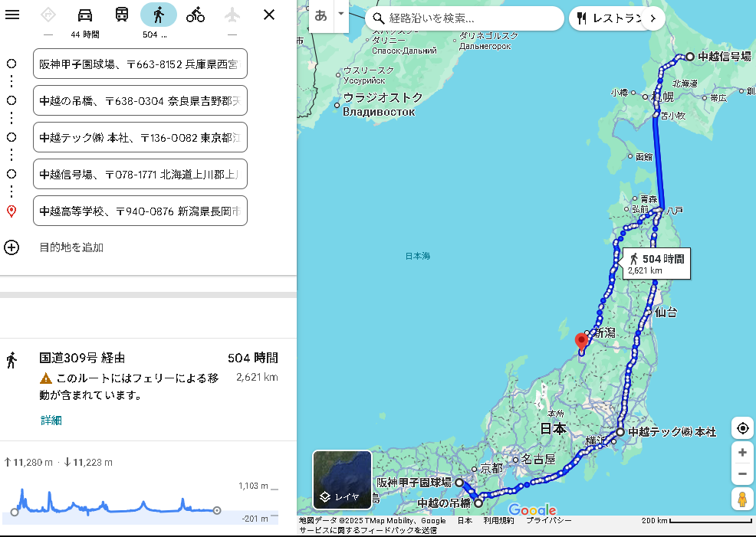Click the elevation profile chart
The width and height of the screenshot is (756, 537).
pos(141,503)
